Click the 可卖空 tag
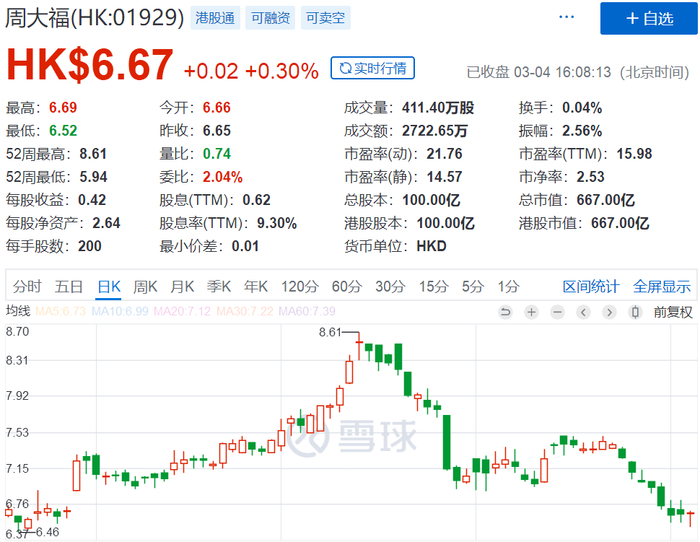 pyautogui.click(x=325, y=18)
